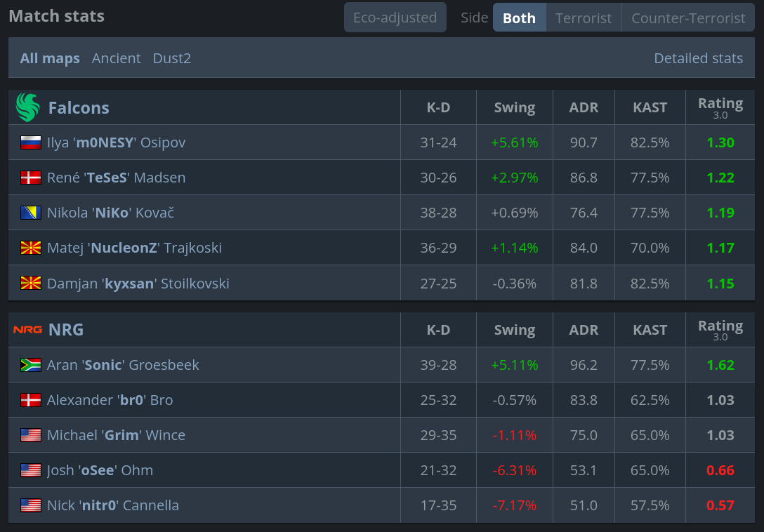The width and height of the screenshot is (764, 532).
Task: Switch side filter to Counter-Terrorist
Action: pyautogui.click(x=688, y=18)
